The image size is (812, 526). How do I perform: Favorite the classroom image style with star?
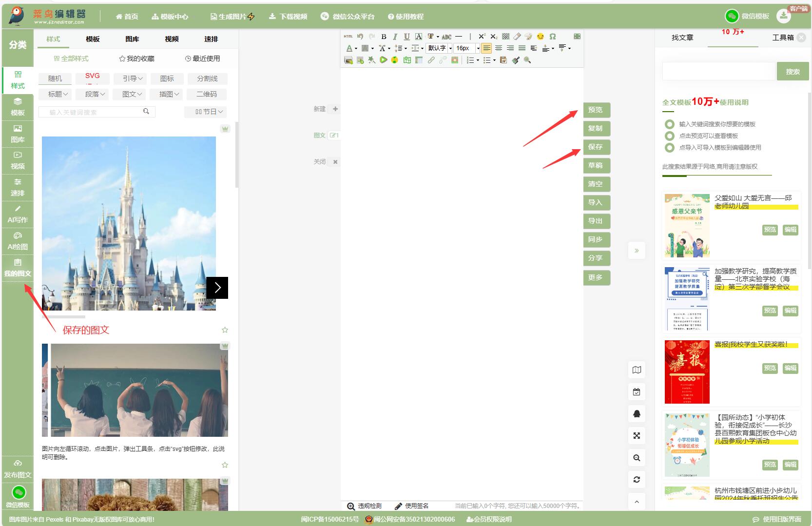[225, 465]
